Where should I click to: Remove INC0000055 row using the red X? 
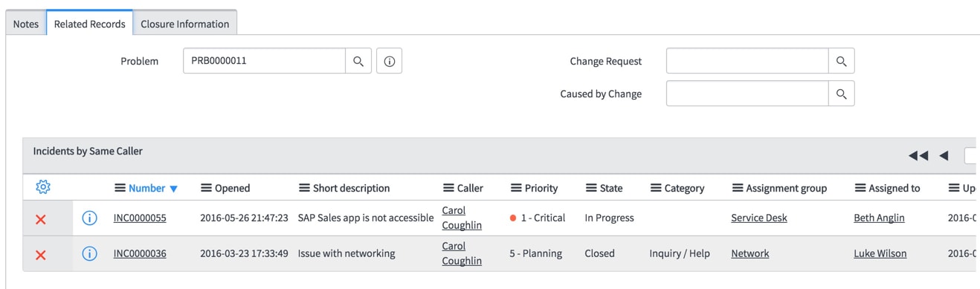pyautogui.click(x=41, y=218)
